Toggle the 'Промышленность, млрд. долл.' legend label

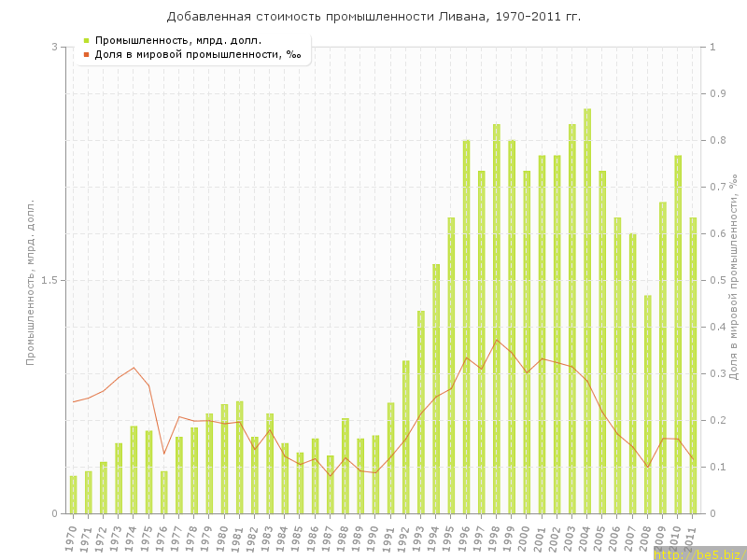tap(177, 40)
